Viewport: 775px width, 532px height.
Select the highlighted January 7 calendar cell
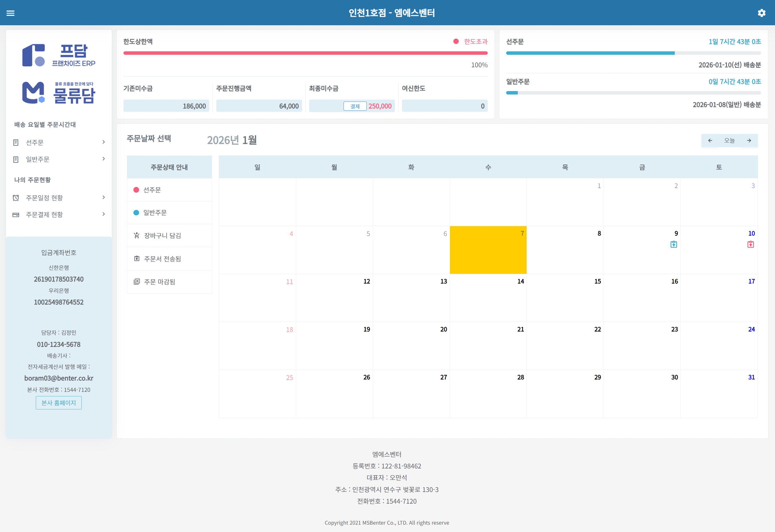pos(488,250)
